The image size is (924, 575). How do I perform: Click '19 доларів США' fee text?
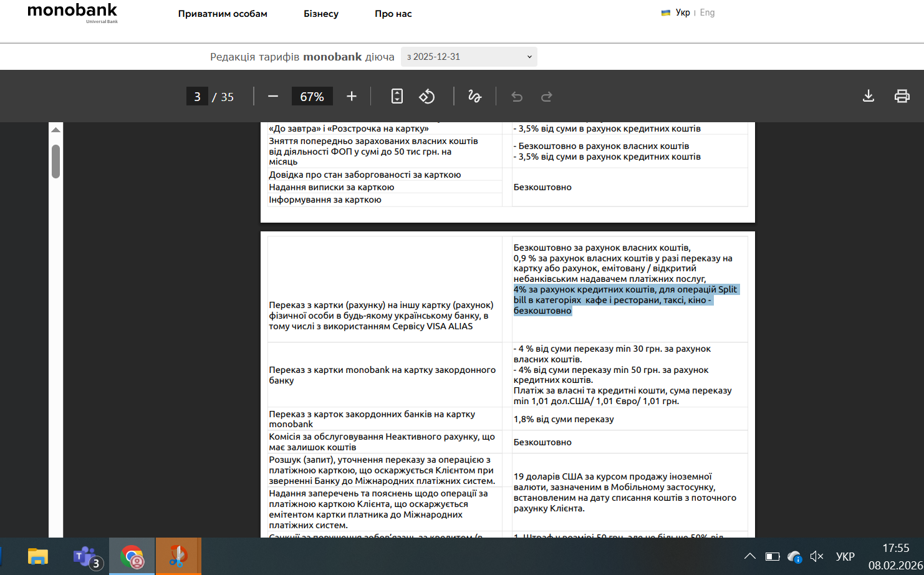625,492
